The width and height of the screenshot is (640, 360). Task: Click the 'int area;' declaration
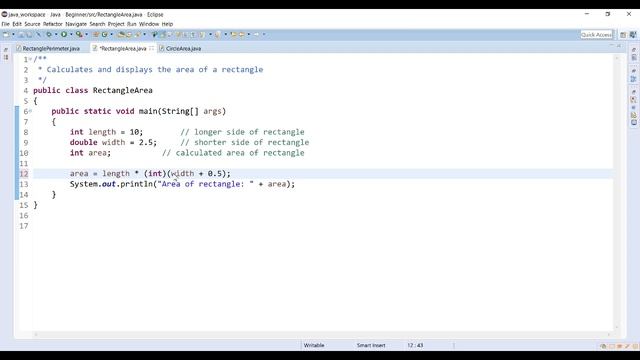[x=90, y=153]
